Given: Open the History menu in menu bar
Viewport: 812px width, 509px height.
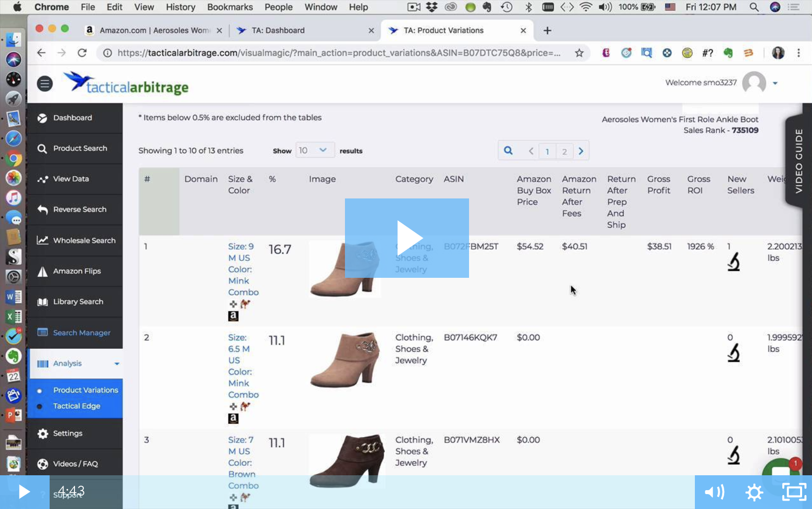Looking at the screenshot, I should click(180, 7).
